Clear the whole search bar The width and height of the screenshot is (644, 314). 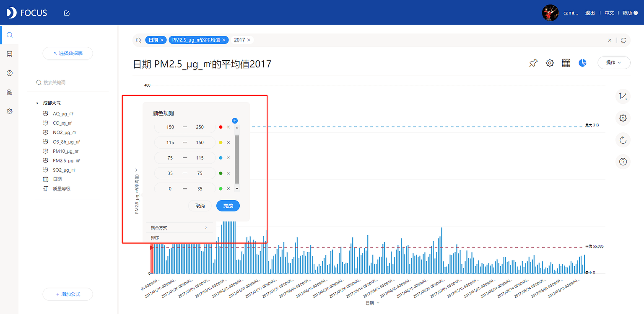point(610,40)
